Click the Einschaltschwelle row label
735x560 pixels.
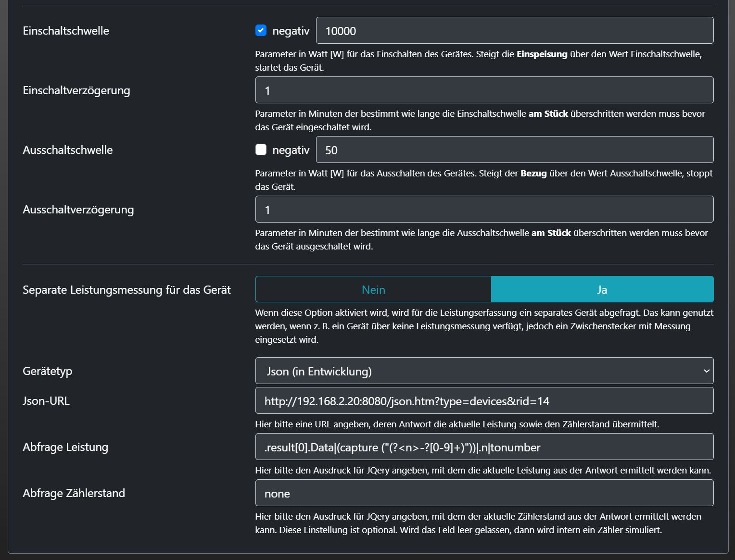coord(66,31)
